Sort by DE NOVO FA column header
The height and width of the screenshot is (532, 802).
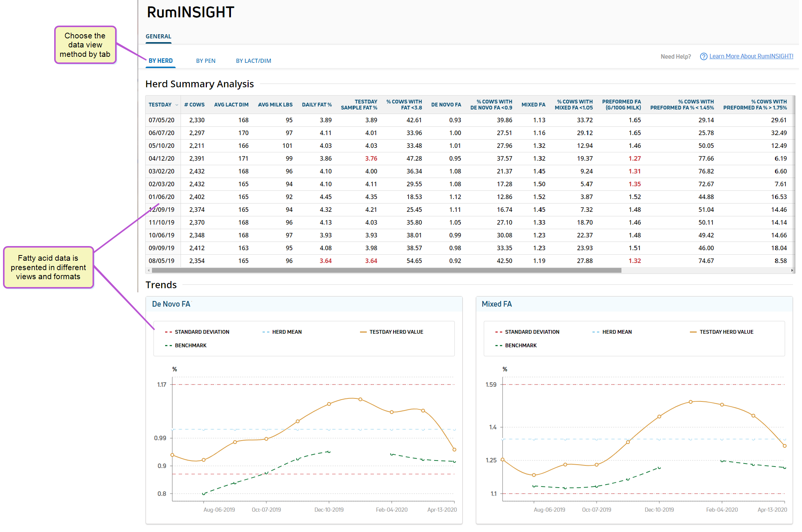[x=446, y=105]
